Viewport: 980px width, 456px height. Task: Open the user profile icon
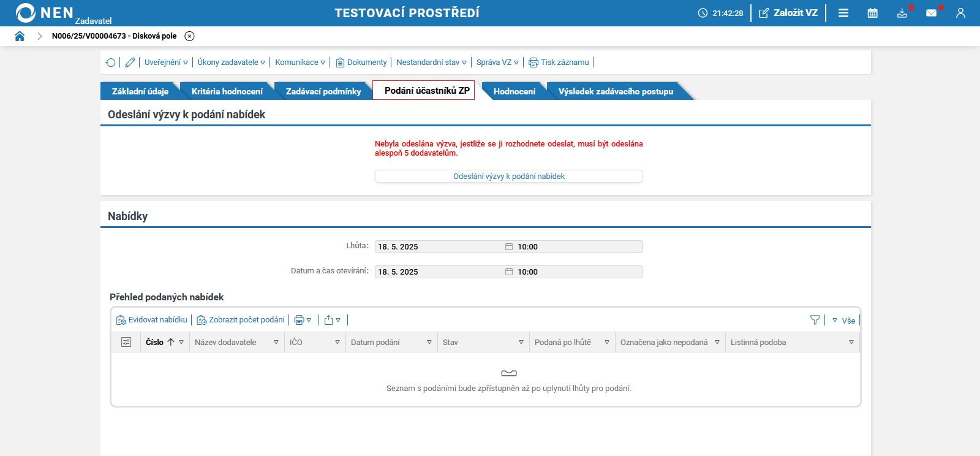point(960,13)
